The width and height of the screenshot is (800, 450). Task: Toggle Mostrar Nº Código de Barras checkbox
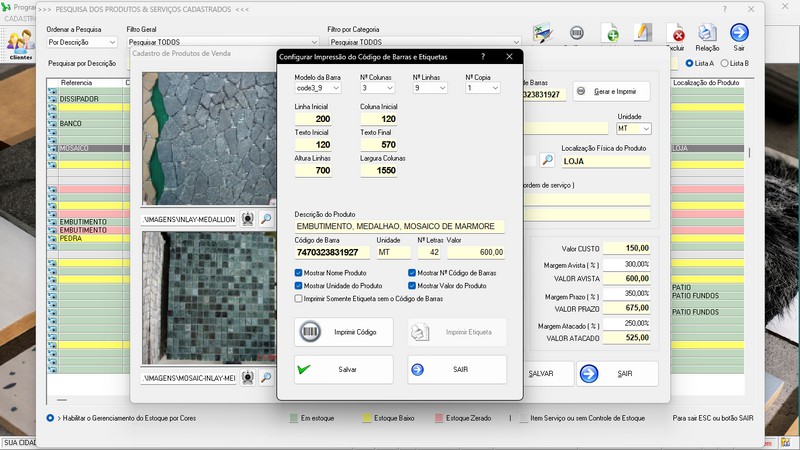point(412,273)
